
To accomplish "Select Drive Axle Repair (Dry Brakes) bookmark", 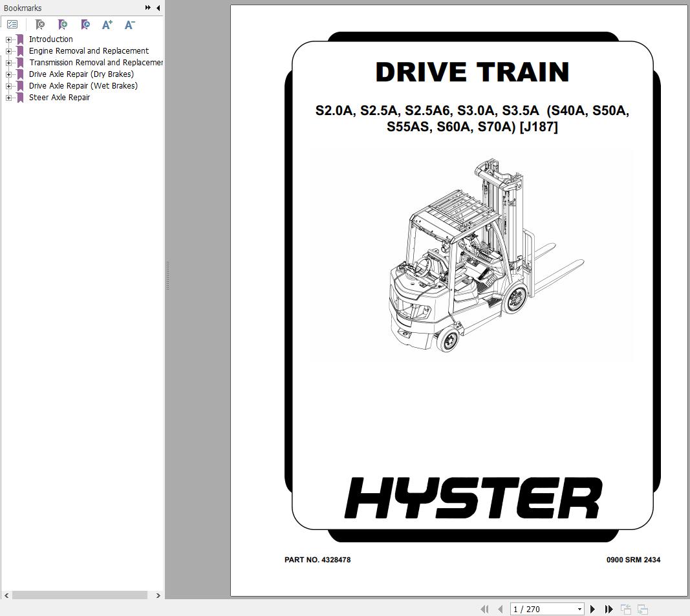I will pyautogui.click(x=81, y=74).
